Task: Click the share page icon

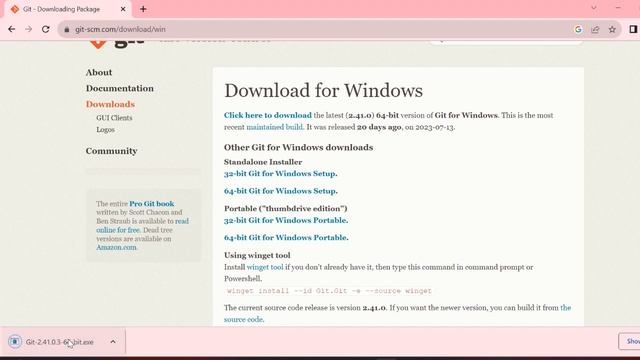Action: point(595,29)
